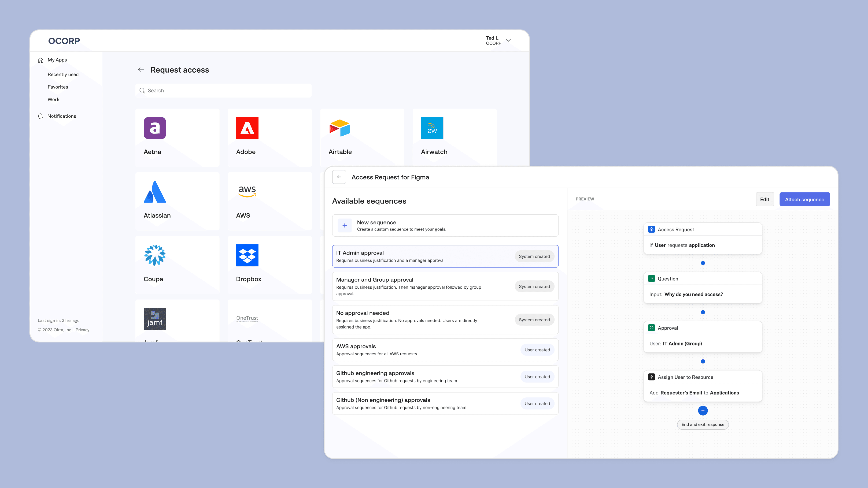Add a step with the blue plus button
The width and height of the screenshot is (868, 488).
click(703, 411)
